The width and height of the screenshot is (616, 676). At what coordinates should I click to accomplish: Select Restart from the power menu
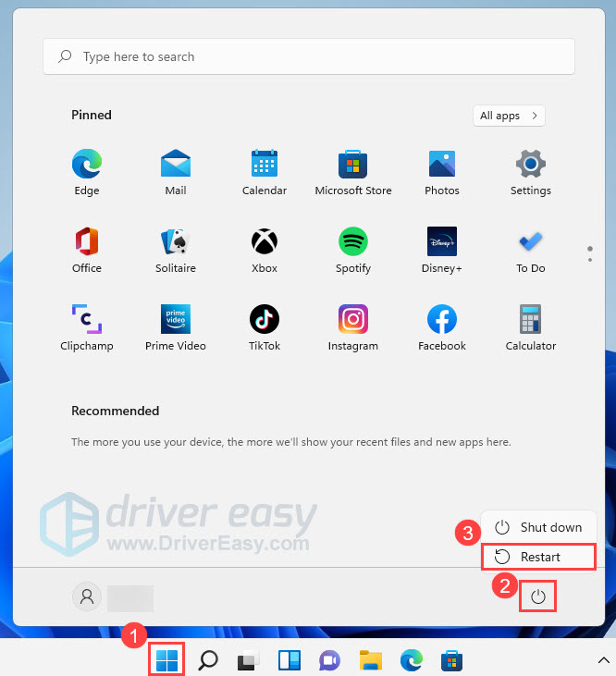click(540, 557)
